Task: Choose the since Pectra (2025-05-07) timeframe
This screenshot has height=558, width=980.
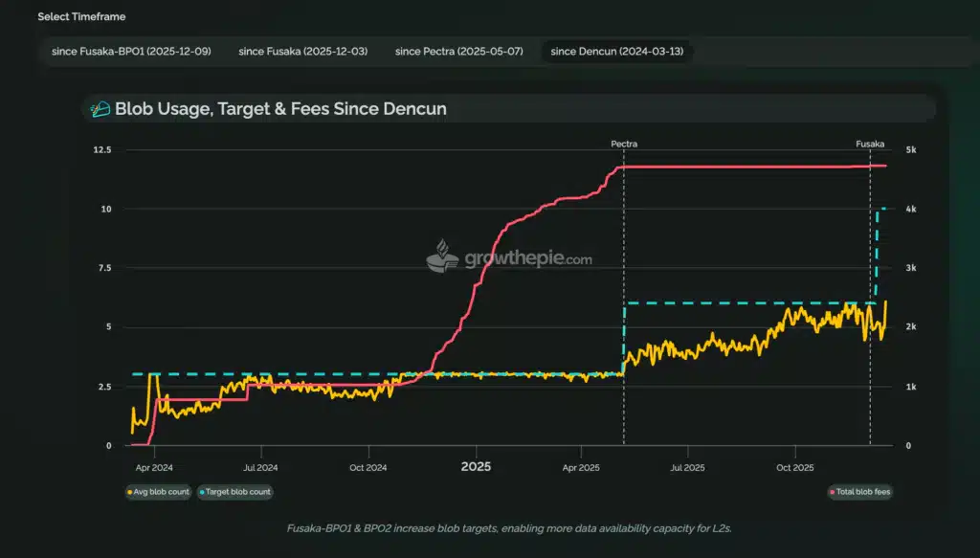Action: (x=458, y=51)
